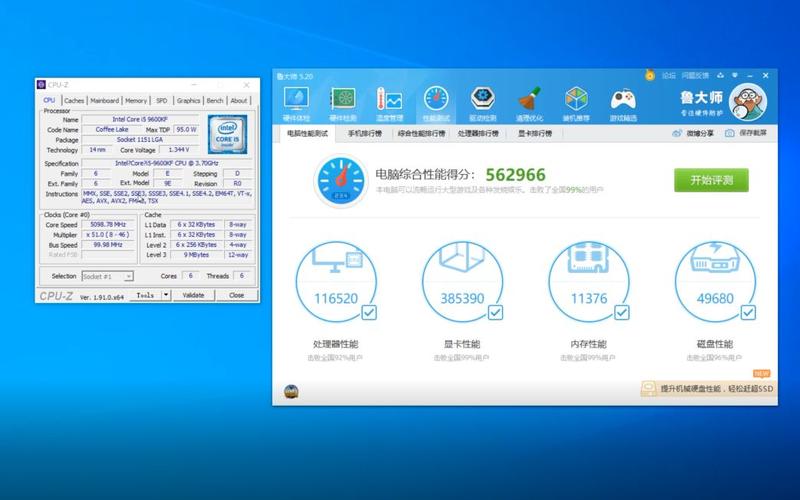The width and height of the screenshot is (800, 500).
Task: Open the 综合性能排行榜 tab
Action: click(421, 134)
